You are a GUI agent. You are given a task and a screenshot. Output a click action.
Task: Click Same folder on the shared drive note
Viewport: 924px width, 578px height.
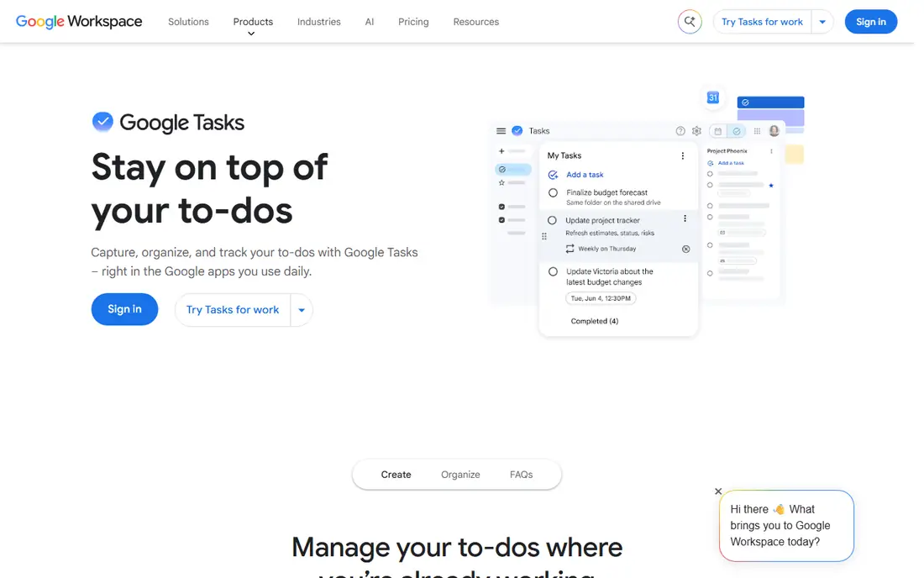point(613,202)
